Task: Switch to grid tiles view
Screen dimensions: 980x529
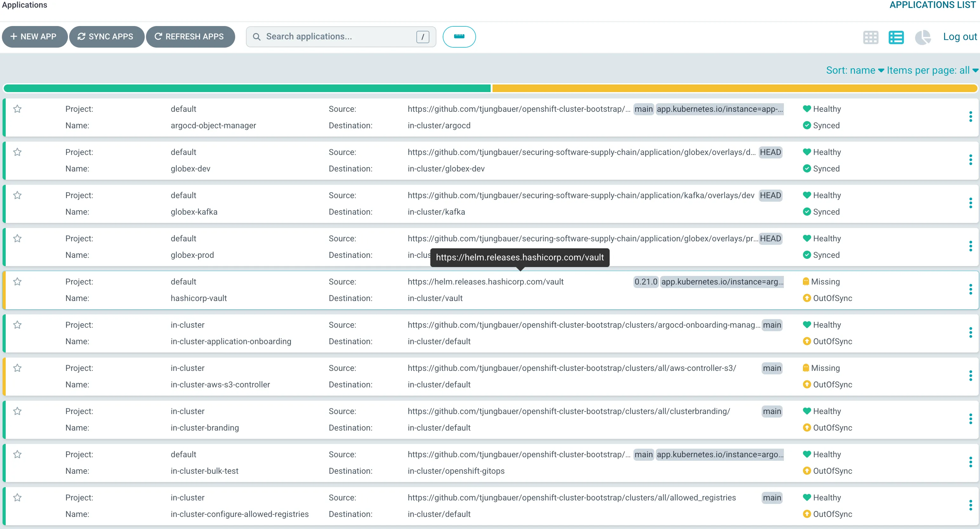Action: pyautogui.click(x=871, y=37)
